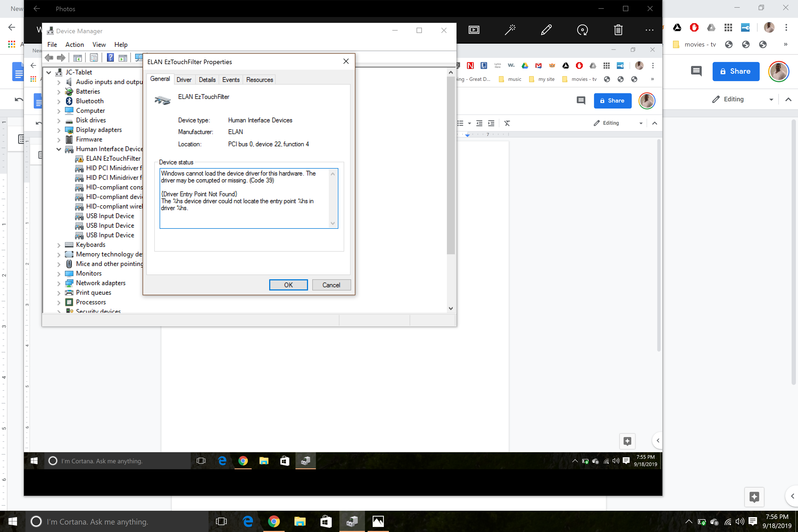Go back using the Photos back arrow
This screenshot has height=532, width=798.
pyautogui.click(x=37, y=9)
